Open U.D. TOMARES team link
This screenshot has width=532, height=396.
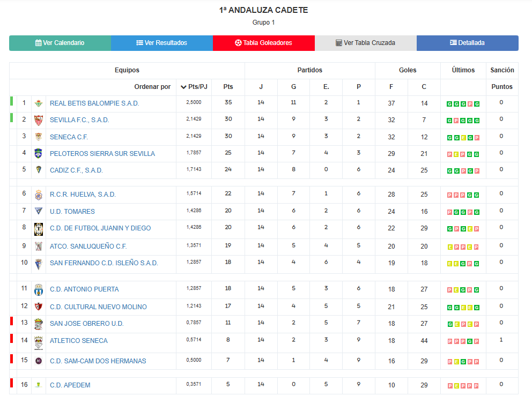click(72, 212)
